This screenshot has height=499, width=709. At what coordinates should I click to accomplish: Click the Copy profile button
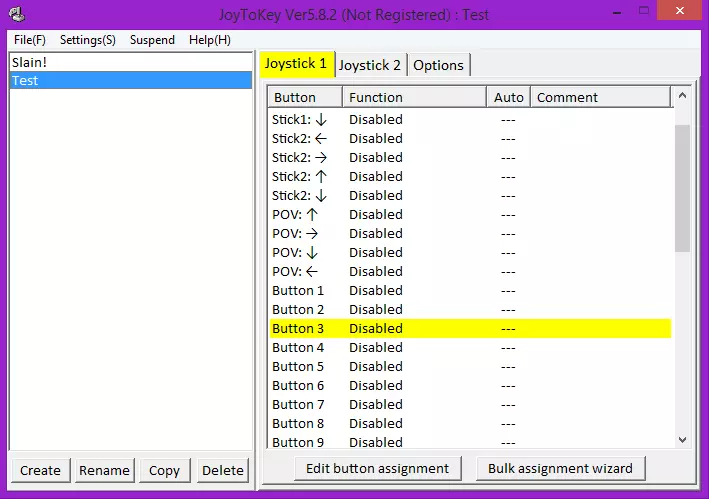click(165, 470)
